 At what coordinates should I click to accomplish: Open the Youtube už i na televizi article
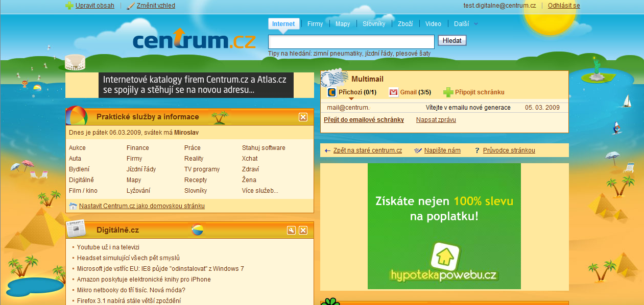click(x=108, y=247)
